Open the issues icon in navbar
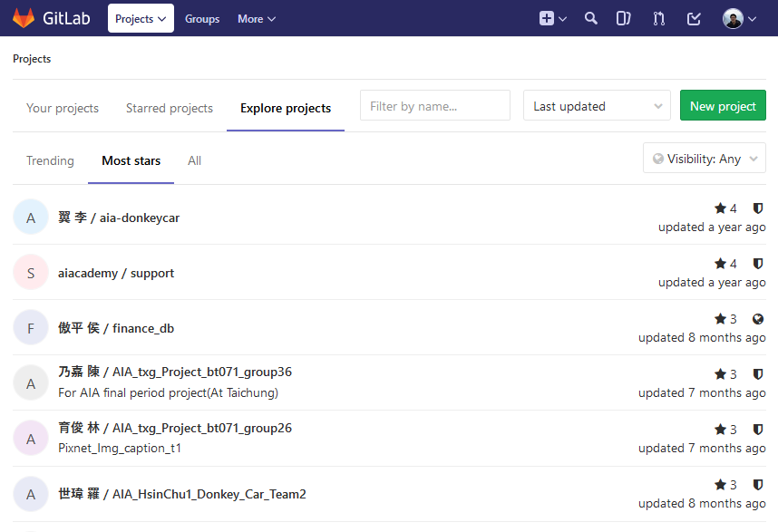 [624, 18]
